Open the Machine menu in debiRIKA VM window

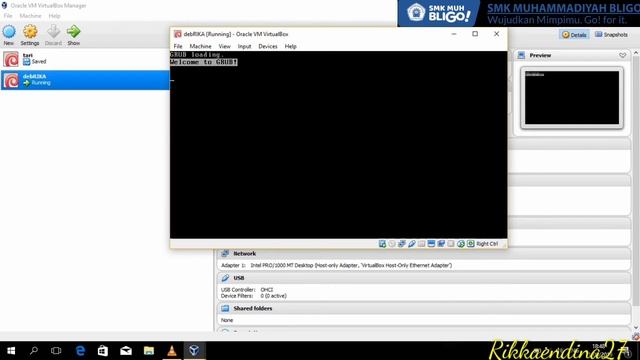[200, 47]
